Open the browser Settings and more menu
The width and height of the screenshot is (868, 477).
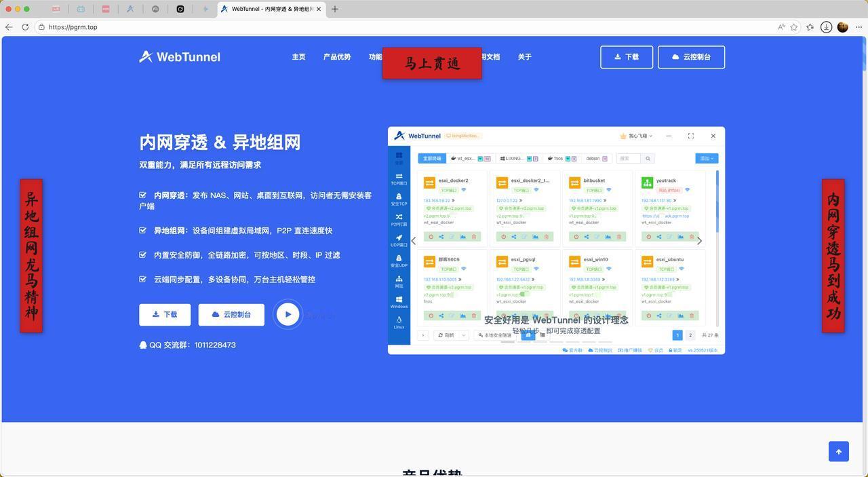coord(859,27)
